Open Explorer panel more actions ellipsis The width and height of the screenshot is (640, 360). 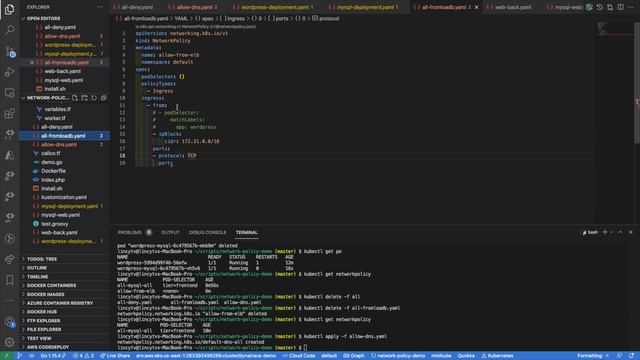point(100,7)
